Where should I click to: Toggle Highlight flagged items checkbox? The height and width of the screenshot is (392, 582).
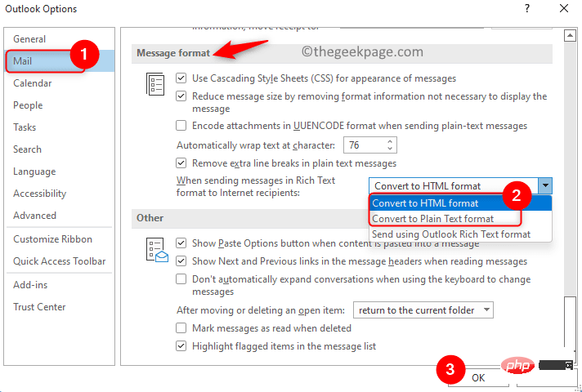pos(181,346)
